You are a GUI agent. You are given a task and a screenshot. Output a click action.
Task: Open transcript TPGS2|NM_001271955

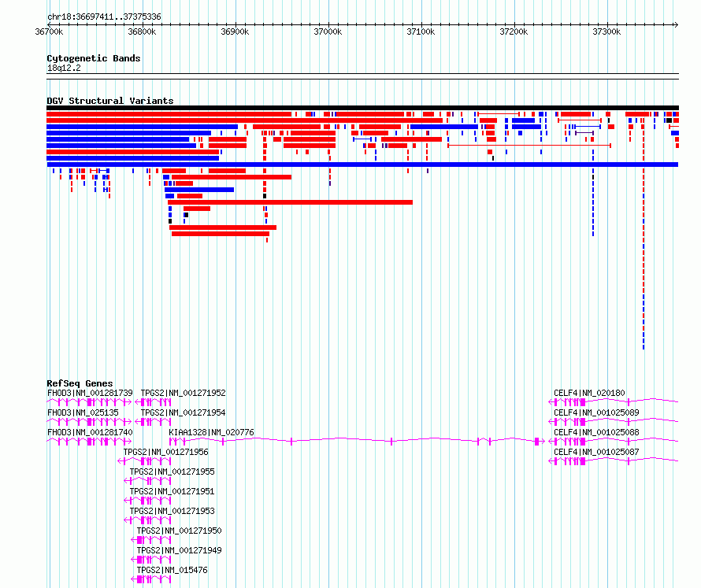[x=172, y=472]
